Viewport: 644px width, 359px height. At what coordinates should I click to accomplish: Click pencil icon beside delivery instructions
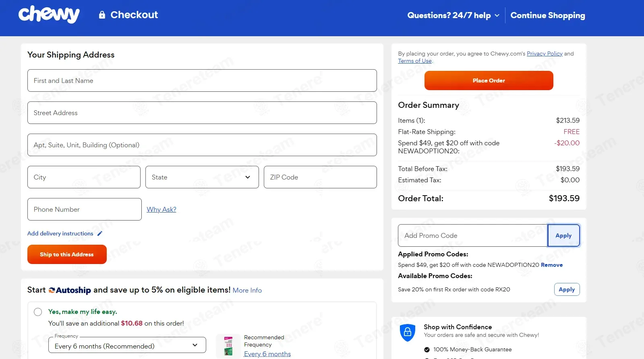[x=100, y=233]
